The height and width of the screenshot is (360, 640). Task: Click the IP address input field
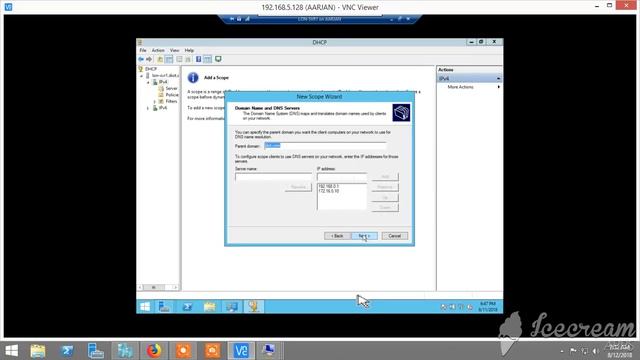[x=342, y=177]
